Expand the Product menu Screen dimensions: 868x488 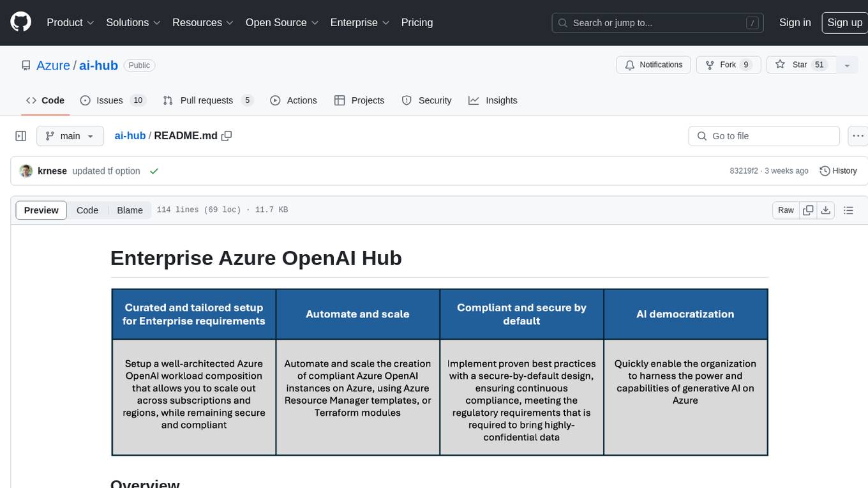[x=70, y=22]
